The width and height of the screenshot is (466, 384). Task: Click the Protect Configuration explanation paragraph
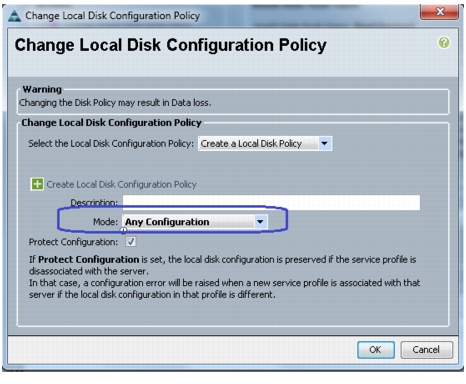(224, 277)
